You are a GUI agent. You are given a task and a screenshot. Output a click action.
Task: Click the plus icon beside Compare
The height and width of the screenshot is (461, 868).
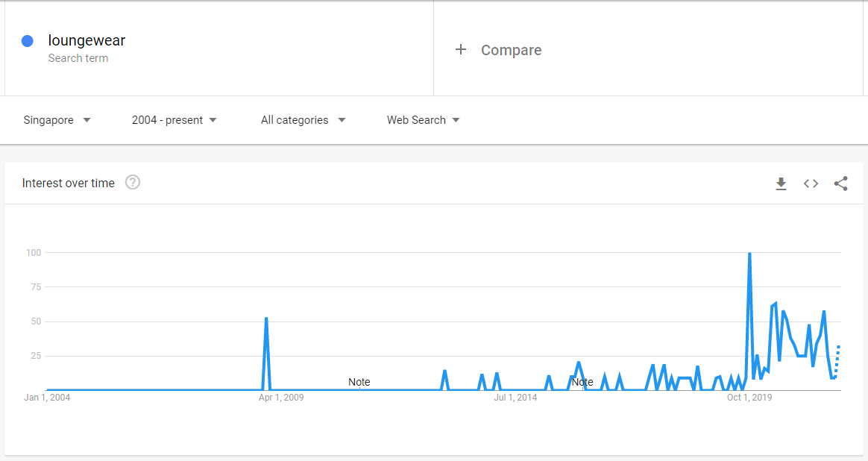pos(461,50)
